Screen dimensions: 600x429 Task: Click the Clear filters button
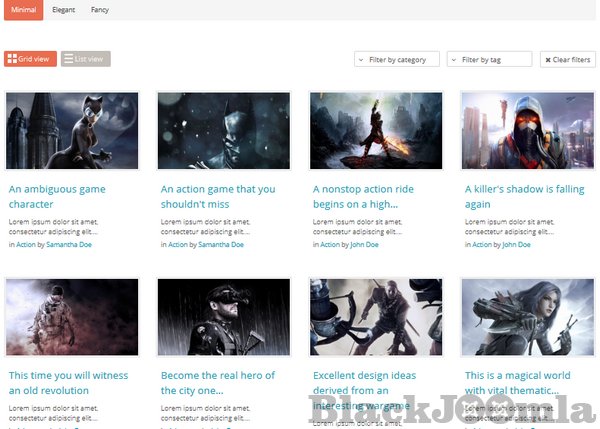(x=567, y=60)
